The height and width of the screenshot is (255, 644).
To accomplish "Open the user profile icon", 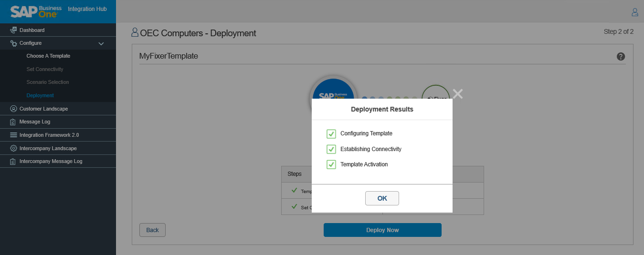I will coord(634,12).
